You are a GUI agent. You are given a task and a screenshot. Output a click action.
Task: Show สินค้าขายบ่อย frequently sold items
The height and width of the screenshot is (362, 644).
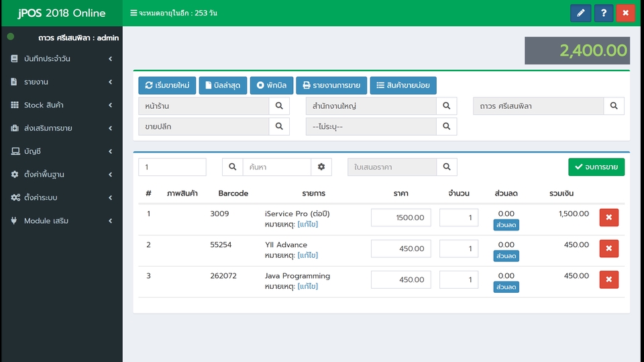coord(403,85)
